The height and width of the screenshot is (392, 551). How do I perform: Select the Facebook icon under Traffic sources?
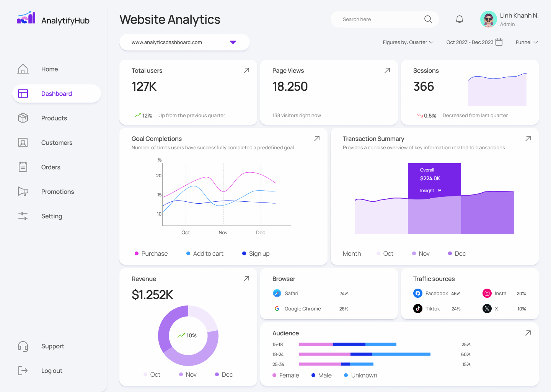417,293
